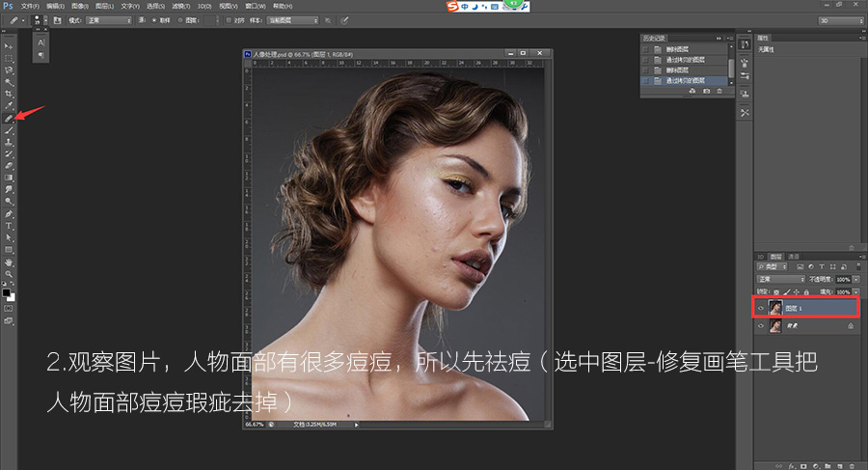Expand the layer blend mode dropdown

point(781,279)
